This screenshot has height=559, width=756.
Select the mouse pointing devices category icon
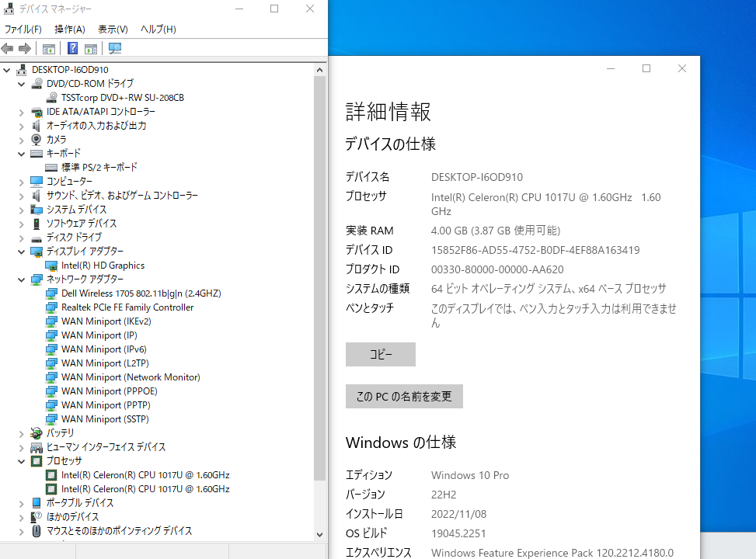pos(37,531)
